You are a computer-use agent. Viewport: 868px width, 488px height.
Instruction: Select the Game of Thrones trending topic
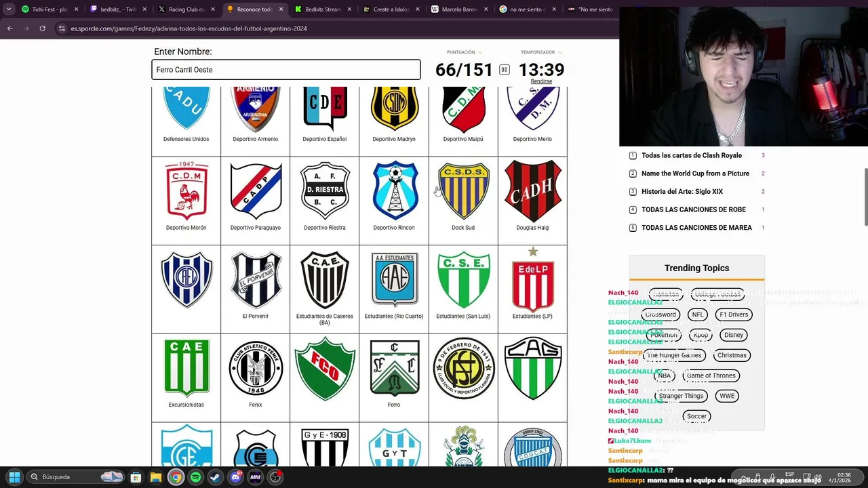[x=711, y=375]
